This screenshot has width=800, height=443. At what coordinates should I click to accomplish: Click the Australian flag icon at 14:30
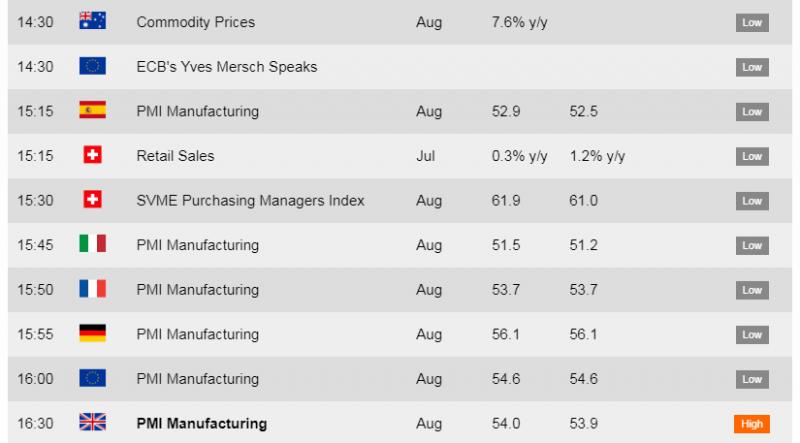(92, 21)
